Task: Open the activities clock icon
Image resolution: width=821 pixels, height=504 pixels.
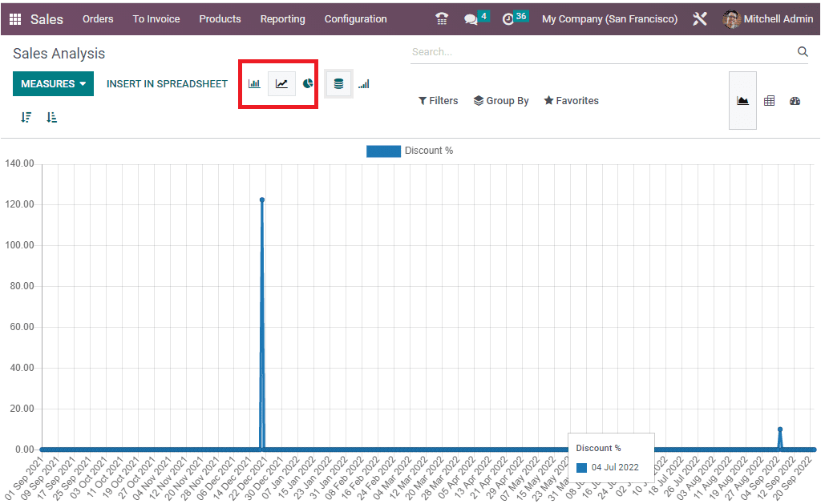Action: coord(508,19)
